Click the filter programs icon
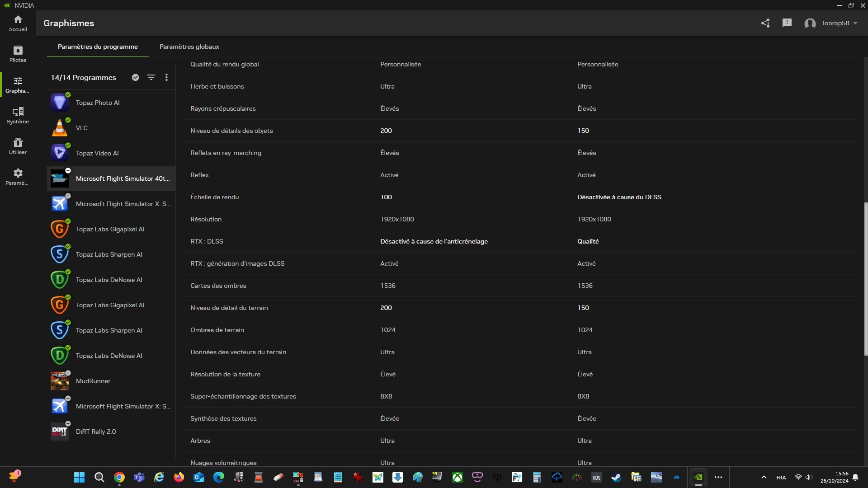868x488 pixels. [151, 77]
